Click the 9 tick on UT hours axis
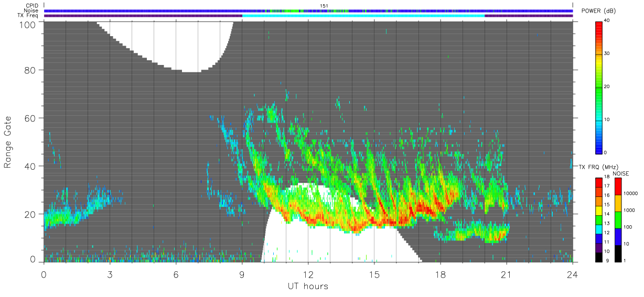The image size is (644, 297). [x=242, y=274]
